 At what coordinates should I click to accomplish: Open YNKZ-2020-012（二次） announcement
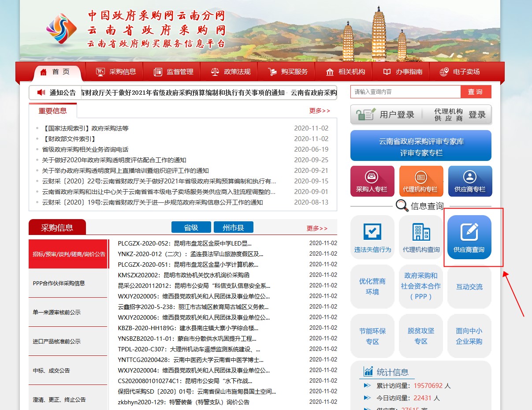190,254
